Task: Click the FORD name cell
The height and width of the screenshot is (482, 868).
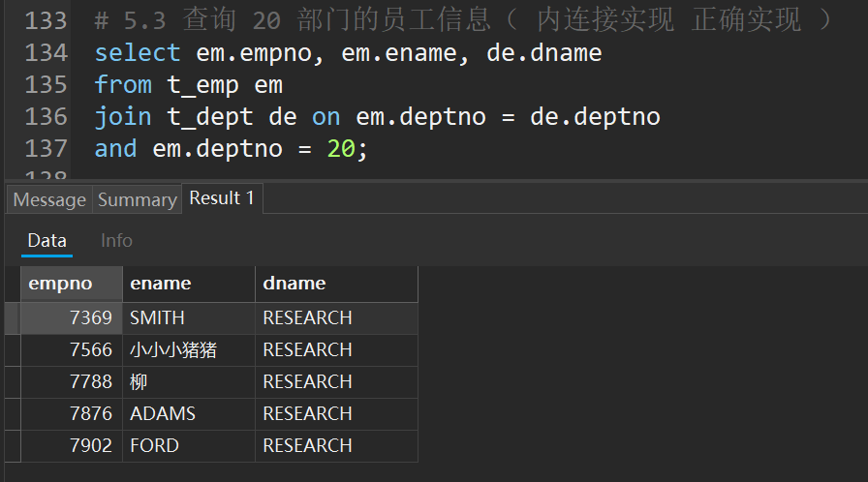Action: (189, 446)
